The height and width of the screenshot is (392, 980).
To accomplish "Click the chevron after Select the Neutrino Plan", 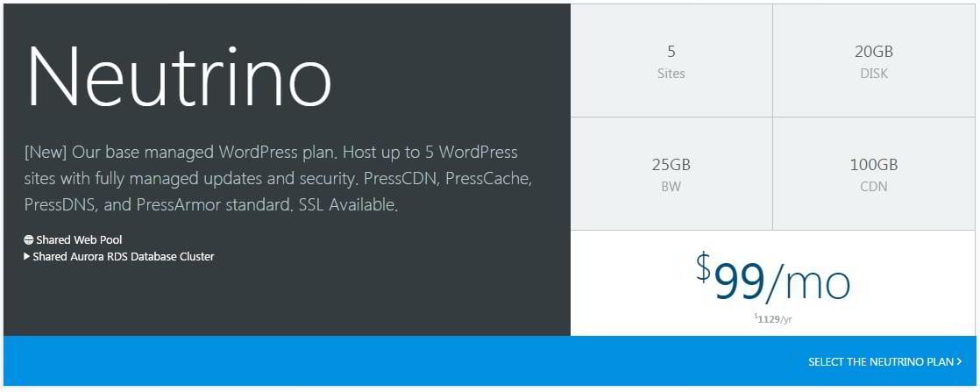I will point(960,361).
